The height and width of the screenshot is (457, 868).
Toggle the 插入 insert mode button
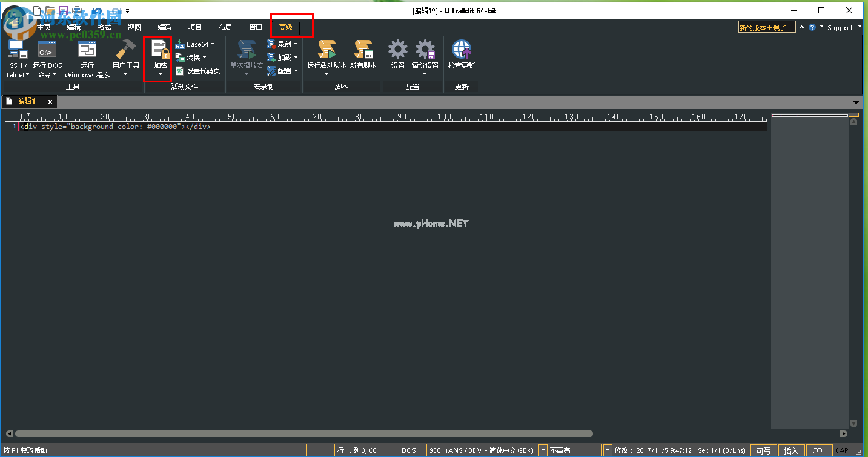(x=792, y=450)
